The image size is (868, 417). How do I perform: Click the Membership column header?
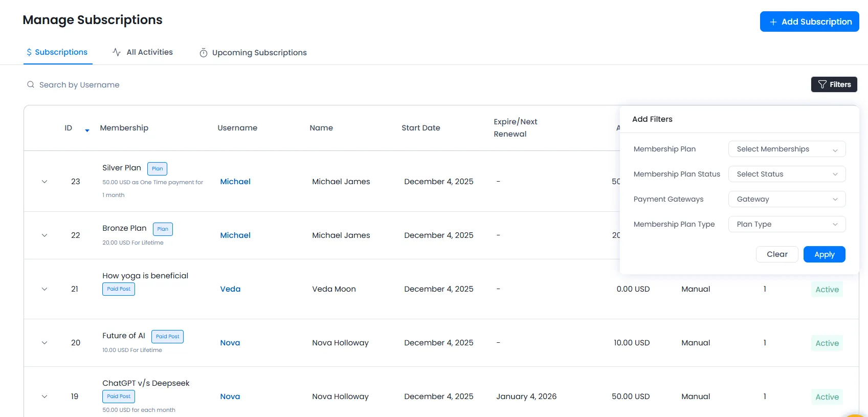click(x=124, y=128)
